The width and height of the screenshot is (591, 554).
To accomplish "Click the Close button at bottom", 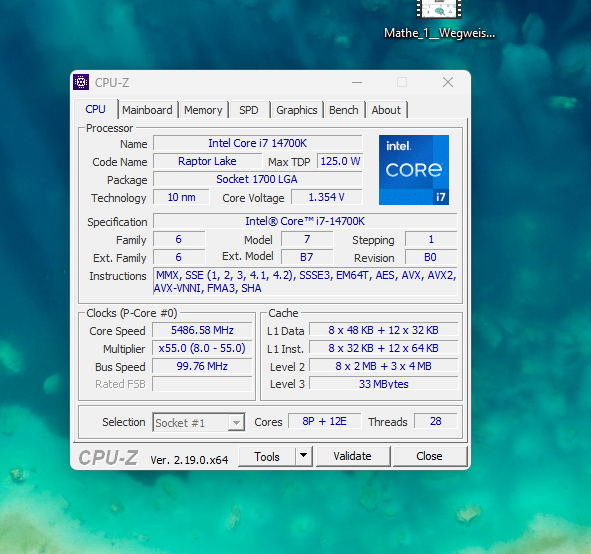I will pyautogui.click(x=429, y=456).
